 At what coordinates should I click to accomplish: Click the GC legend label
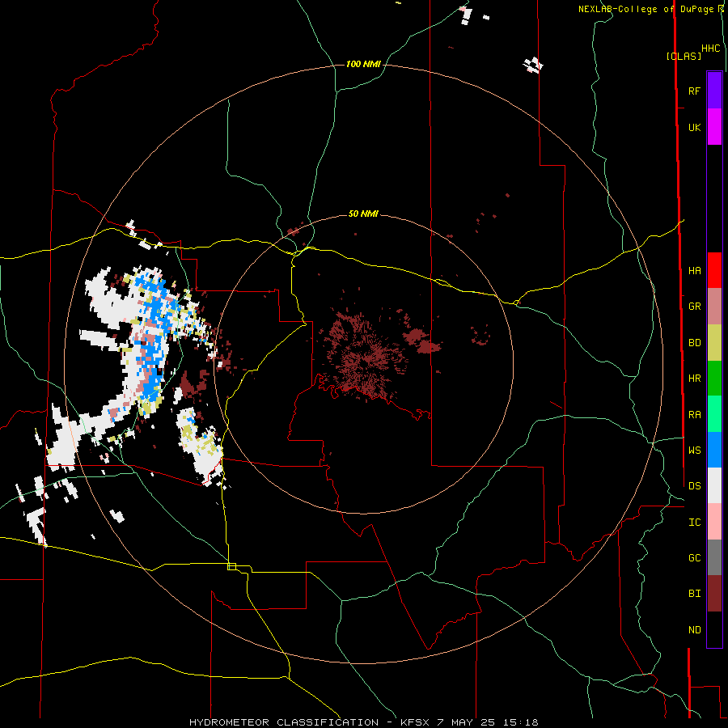point(694,557)
